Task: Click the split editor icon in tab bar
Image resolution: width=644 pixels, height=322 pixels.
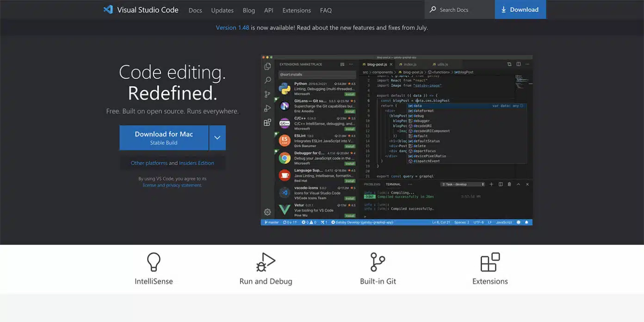Action: coord(519,64)
